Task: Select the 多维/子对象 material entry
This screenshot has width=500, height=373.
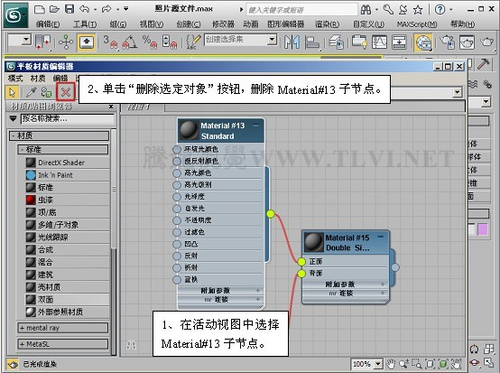Action: pyautogui.click(x=68, y=225)
